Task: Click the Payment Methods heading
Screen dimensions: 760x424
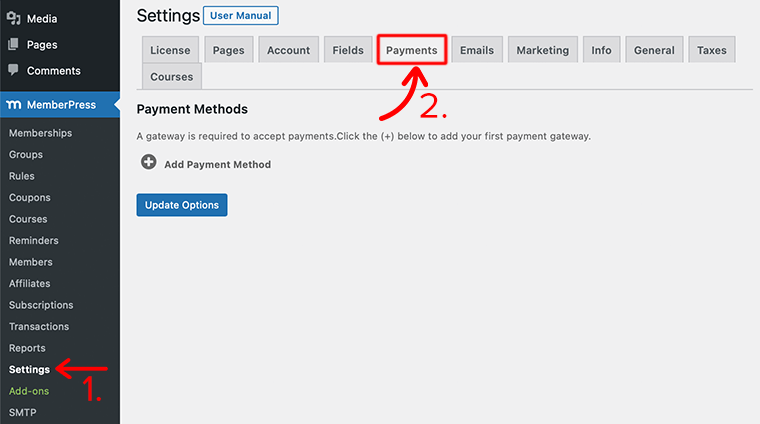Action: point(192,109)
